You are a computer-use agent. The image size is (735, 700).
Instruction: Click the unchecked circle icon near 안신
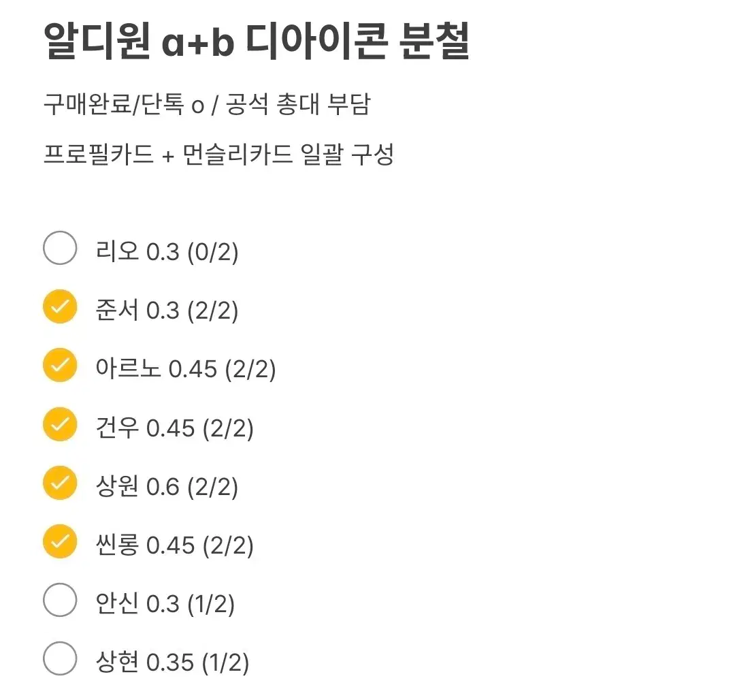tap(59, 600)
